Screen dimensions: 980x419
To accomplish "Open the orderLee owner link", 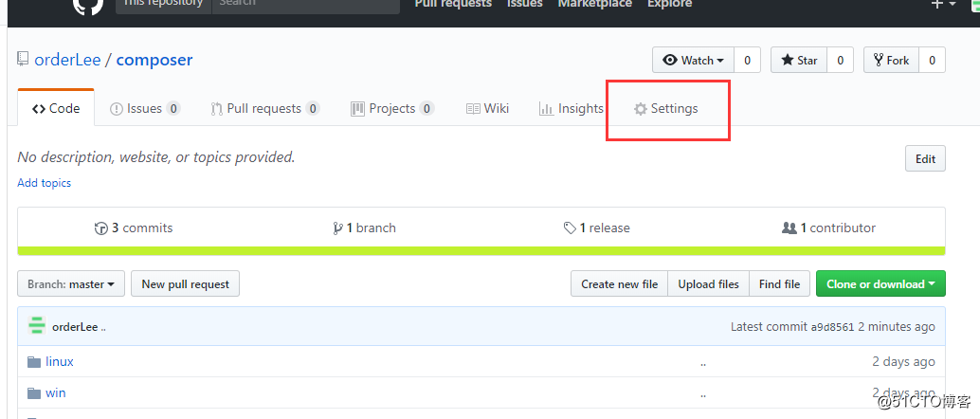I will click(x=67, y=60).
